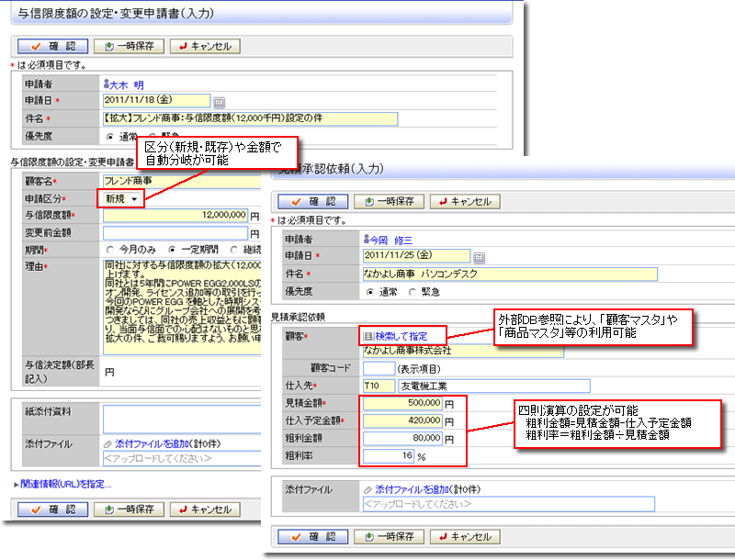735x560 pixels.
Task: Click the 申請日 field showing 2011/11/18
Action: (156, 100)
